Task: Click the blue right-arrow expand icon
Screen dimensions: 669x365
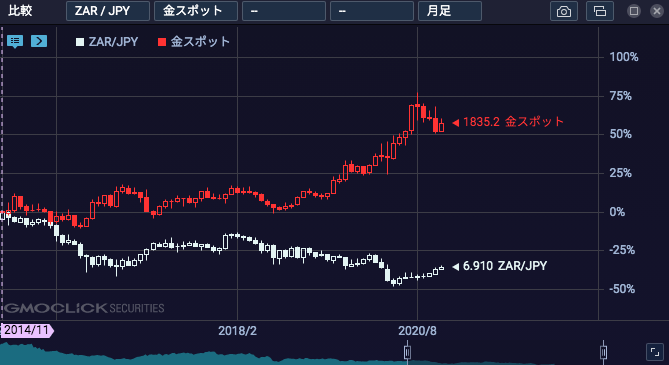Action: click(39, 41)
